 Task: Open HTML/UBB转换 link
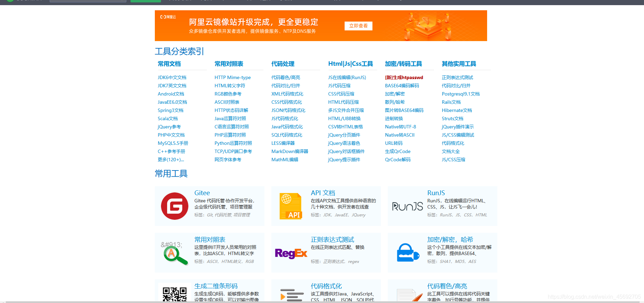[x=344, y=118]
